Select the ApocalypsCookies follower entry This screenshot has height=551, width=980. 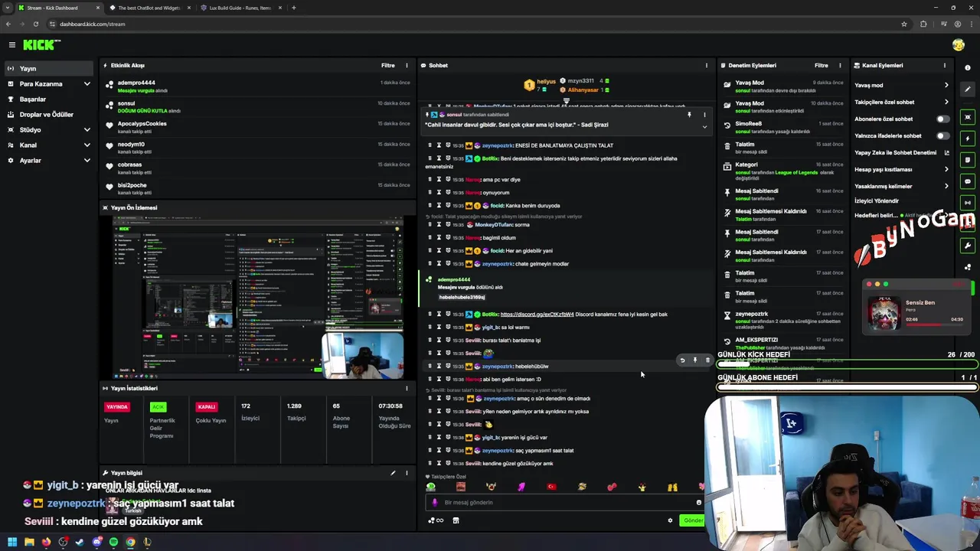point(258,127)
